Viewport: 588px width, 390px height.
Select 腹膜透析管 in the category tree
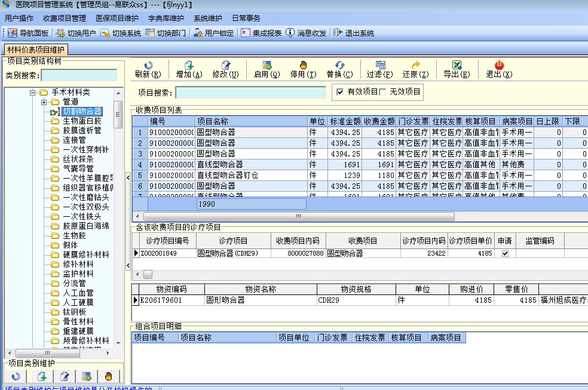(82, 130)
